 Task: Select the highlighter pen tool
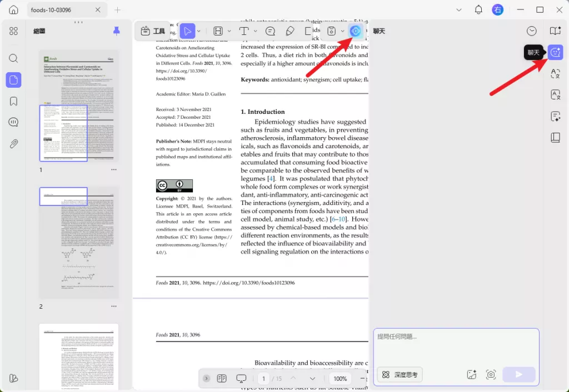[290, 31]
